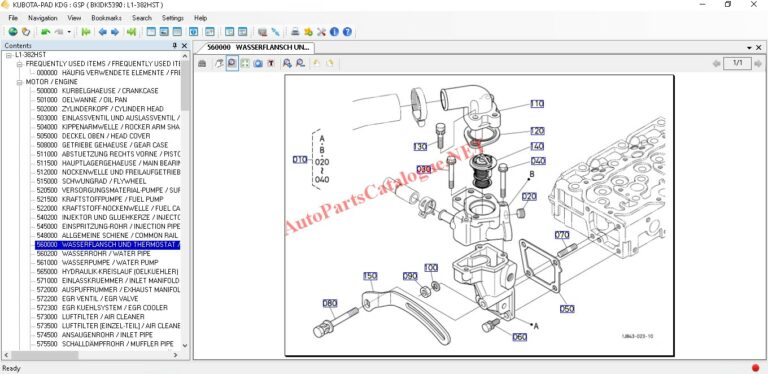Open the Bookmarks menu
The width and height of the screenshot is (768, 374).
click(106, 18)
